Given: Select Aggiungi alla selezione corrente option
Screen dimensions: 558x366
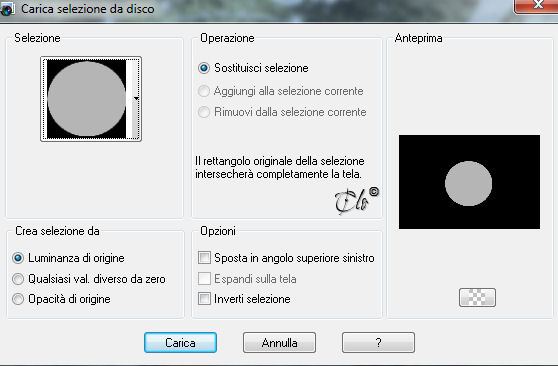Looking at the screenshot, I should tap(204, 91).
